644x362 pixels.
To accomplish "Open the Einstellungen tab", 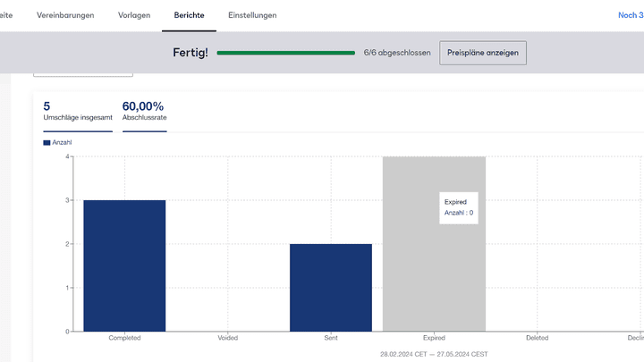I will pyautogui.click(x=252, y=15).
